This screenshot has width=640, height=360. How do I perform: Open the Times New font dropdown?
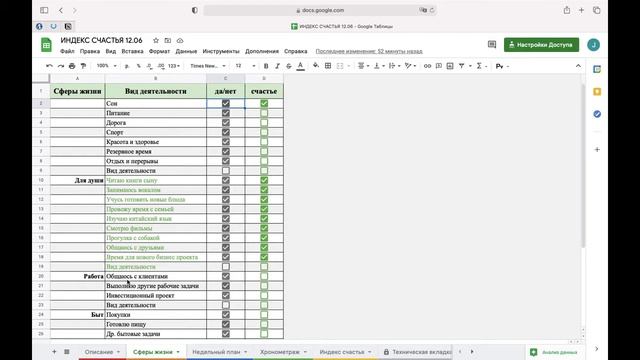click(208, 66)
